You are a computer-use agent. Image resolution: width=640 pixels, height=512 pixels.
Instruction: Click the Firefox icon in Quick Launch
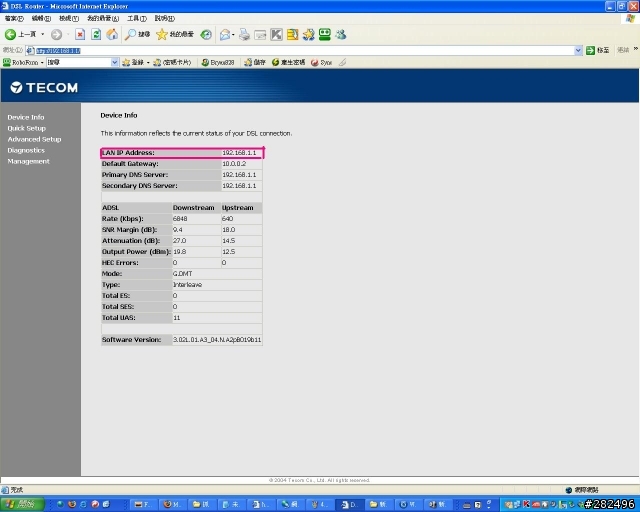point(72,504)
